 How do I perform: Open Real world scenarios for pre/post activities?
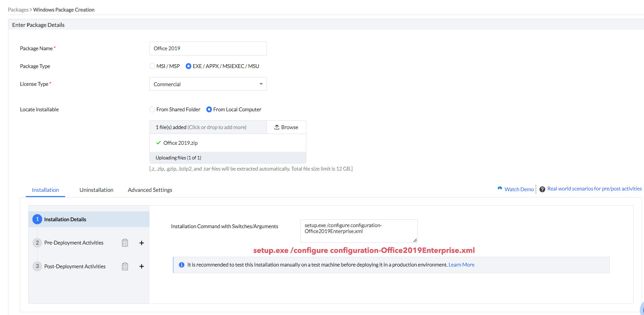pos(595,189)
